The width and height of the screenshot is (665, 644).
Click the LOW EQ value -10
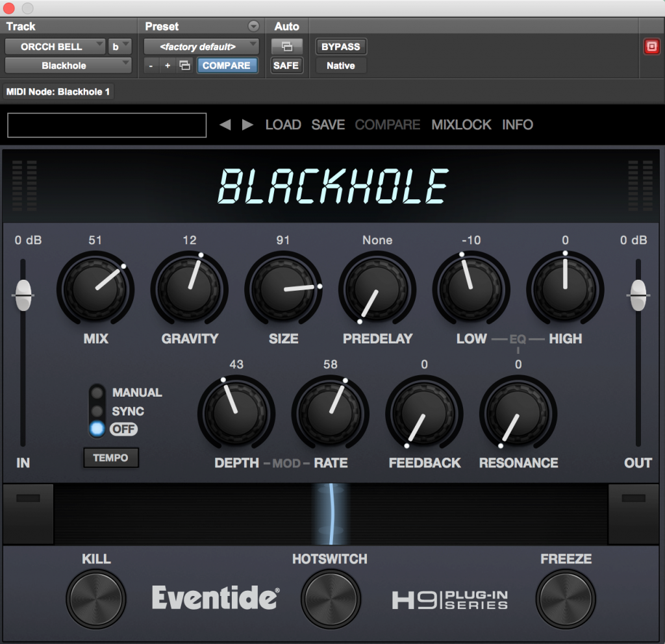pos(471,240)
